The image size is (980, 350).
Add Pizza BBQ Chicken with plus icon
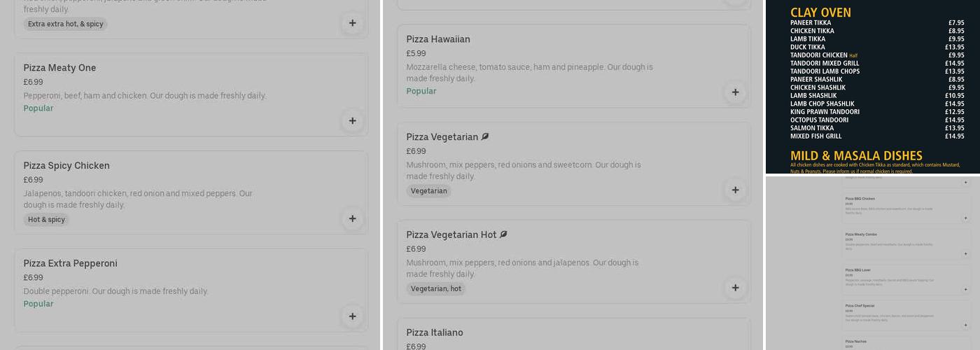click(966, 218)
